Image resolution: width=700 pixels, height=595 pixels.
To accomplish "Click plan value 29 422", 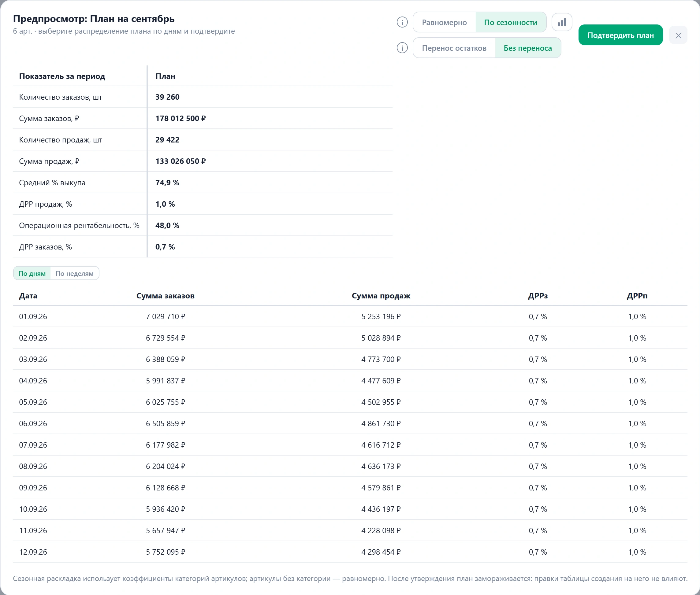I will tap(167, 140).
